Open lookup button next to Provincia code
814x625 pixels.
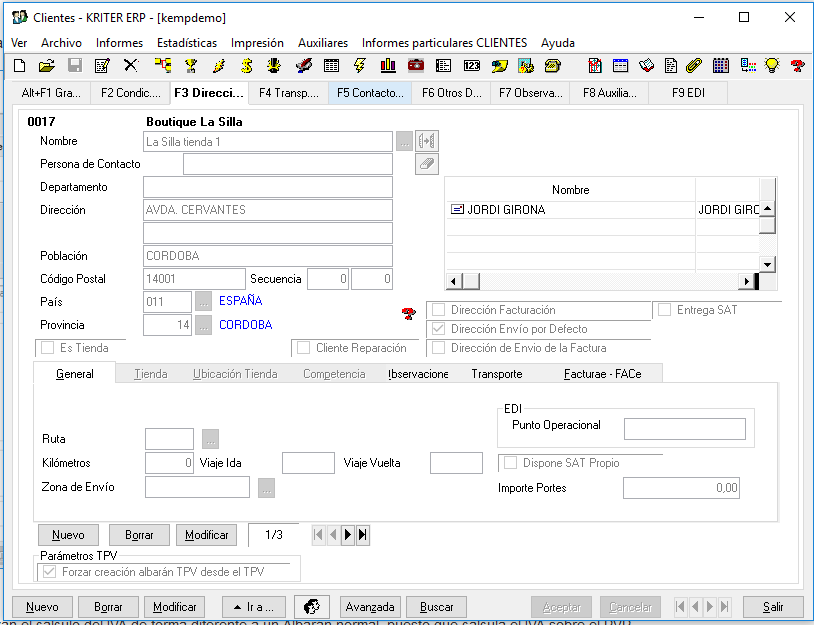204,325
